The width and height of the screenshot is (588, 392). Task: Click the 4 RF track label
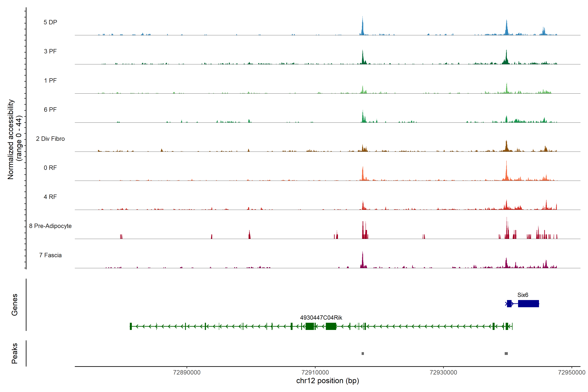click(50, 197)
